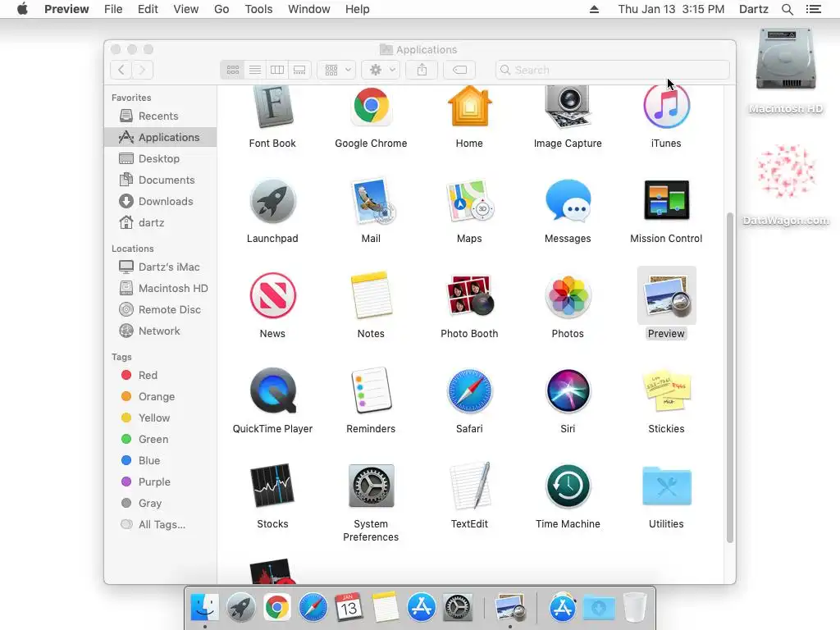Switch to gallery view
This screenshot has height=630, width=840.
pyautogui.click(x=299, y=70)
